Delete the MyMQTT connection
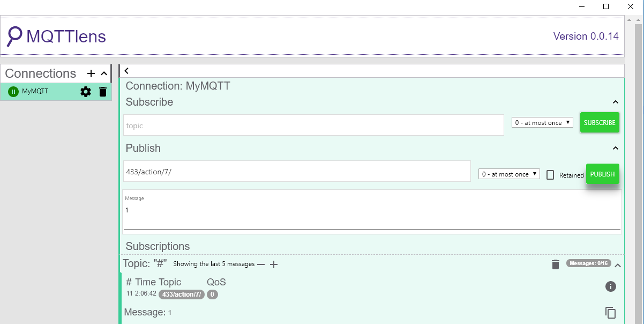The height and width of the screenshot is (324, 644). click(103, 92)
